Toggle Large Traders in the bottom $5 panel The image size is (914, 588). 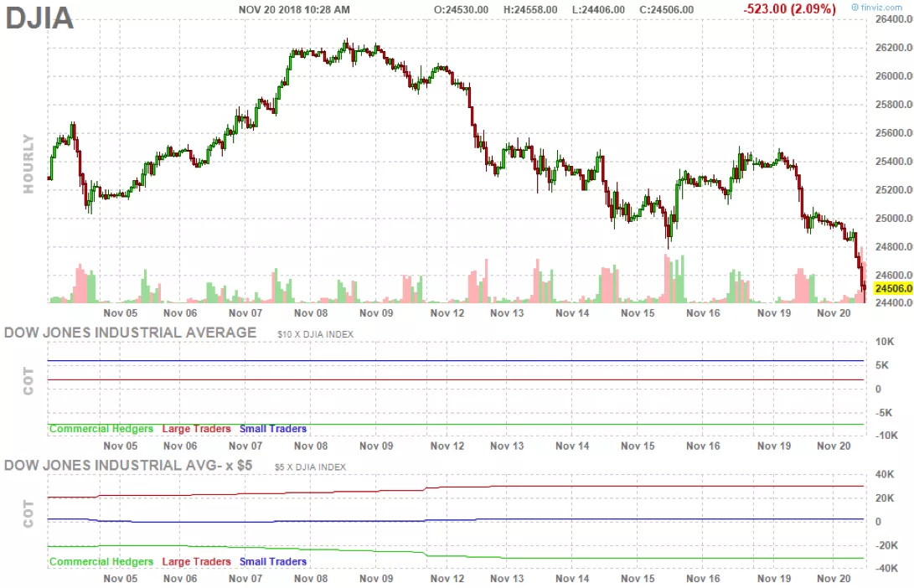pos(196,561)
